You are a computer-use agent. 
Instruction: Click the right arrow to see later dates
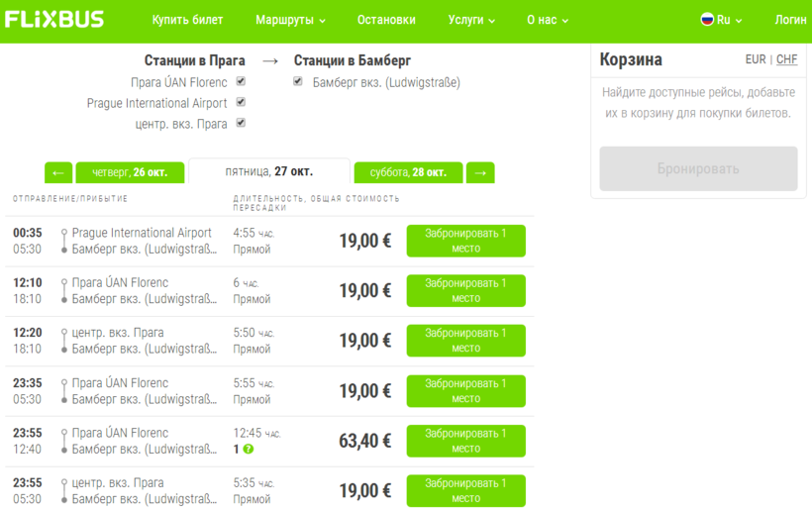pyautogui.click(x=480, y=172)
